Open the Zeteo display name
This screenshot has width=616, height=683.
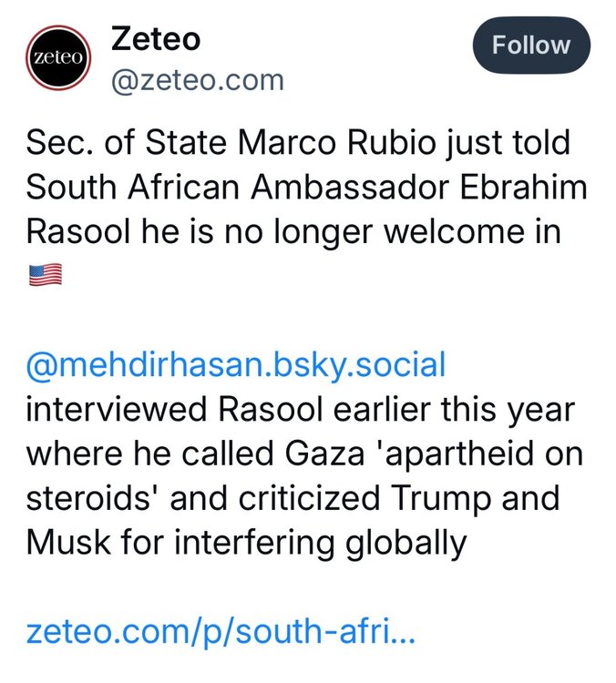(155, 40)
